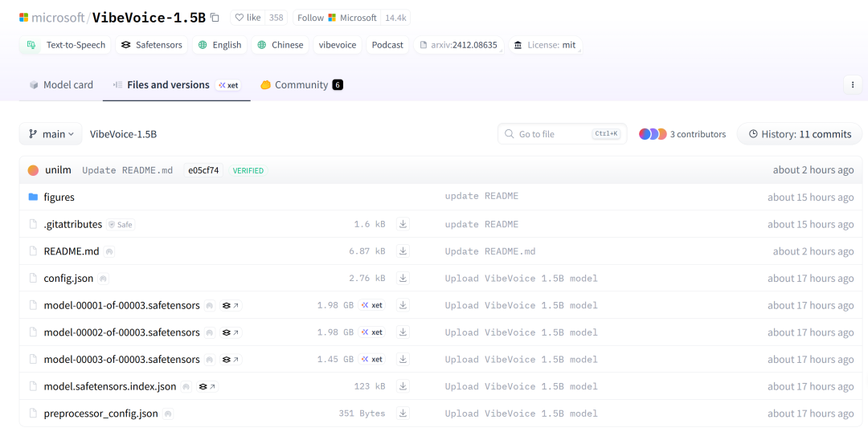This screenshot has height=440, width=868.
Task: Download the .gitattributes file
Action: pyautogui.click(x=403, y=224)
